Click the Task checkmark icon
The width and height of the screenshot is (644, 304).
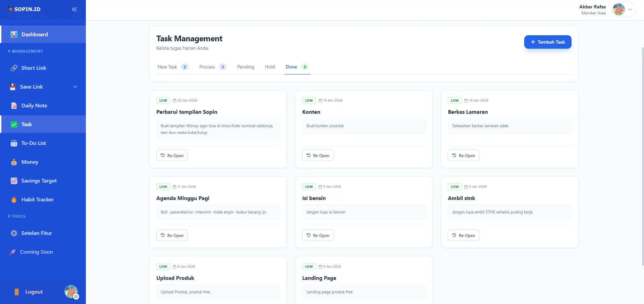click(x=14, y=124)
